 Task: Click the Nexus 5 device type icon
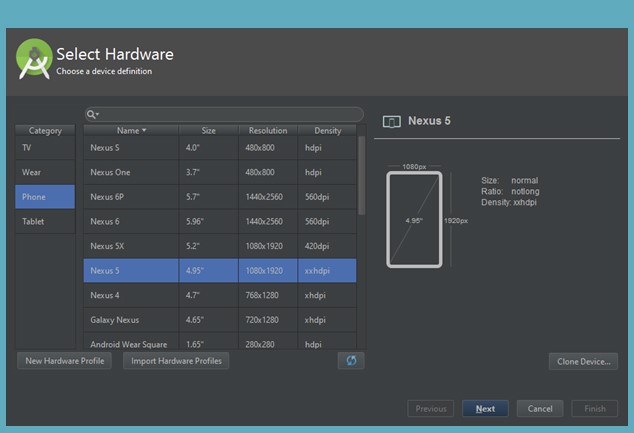[x=391, y=121]
